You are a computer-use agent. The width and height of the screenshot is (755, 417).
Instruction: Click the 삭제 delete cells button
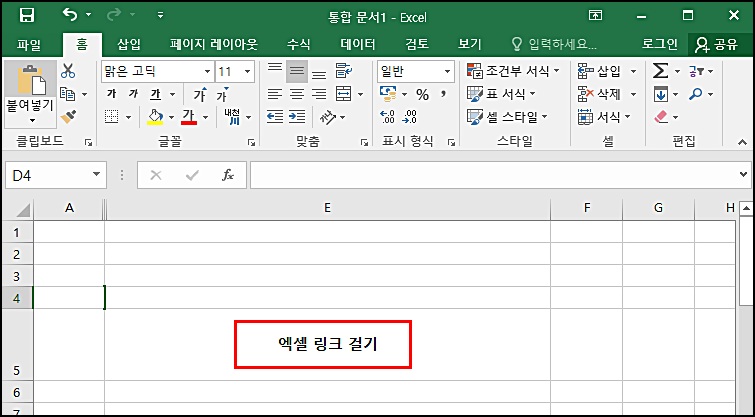(599, 94)
